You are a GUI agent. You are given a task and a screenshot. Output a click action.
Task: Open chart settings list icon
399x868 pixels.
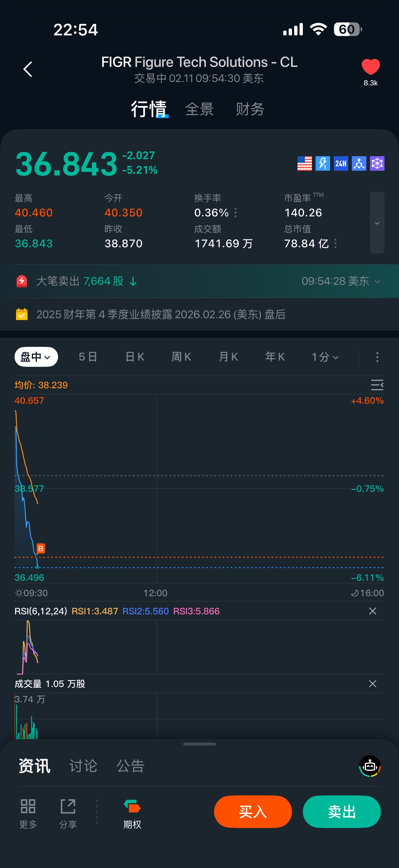tap(377, 385)
